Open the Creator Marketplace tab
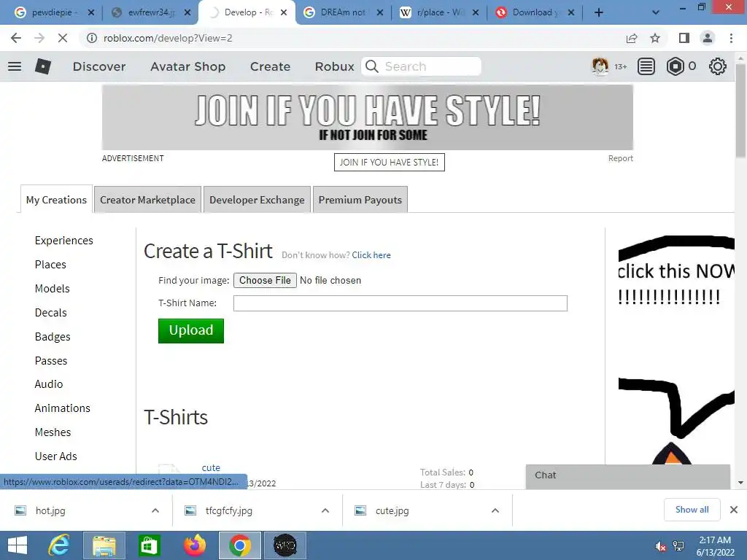 pyautogui.click(x=147, y=200)
